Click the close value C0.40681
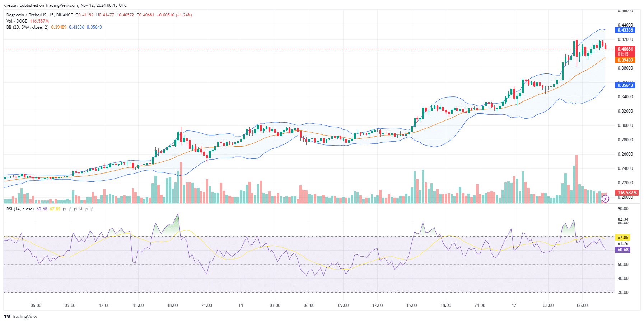Image resolution: width=644 pixels, height=323 pixels. tap(145, 15)
